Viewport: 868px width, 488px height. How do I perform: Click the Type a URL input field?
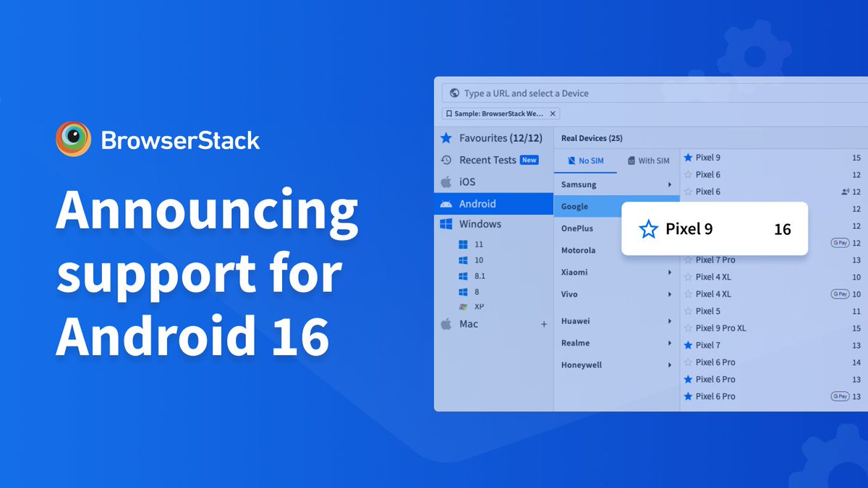(x=655, y=93)
